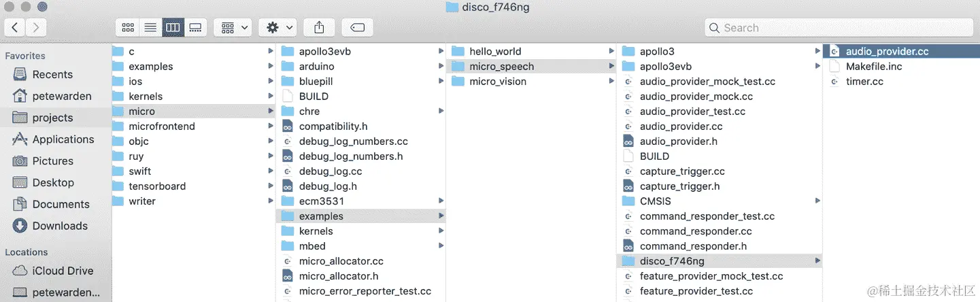Viewport: 980px width, 302px height.
Task: Select projects in the sidebar
Action: coord(56,118)
